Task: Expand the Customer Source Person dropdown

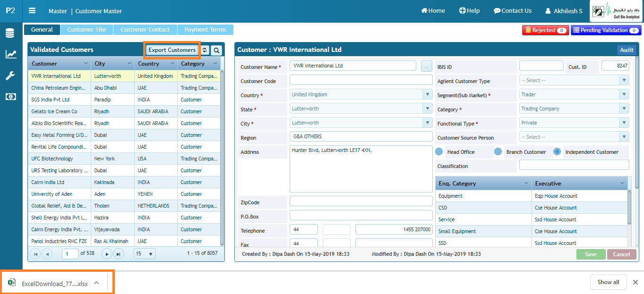Action: click(x=624, y=137)
